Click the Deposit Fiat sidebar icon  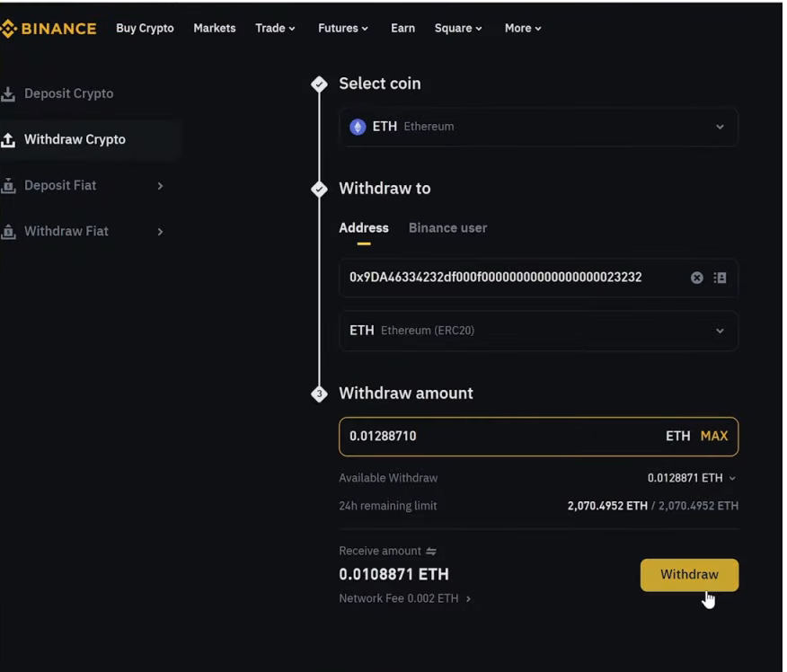click(8, 186)
